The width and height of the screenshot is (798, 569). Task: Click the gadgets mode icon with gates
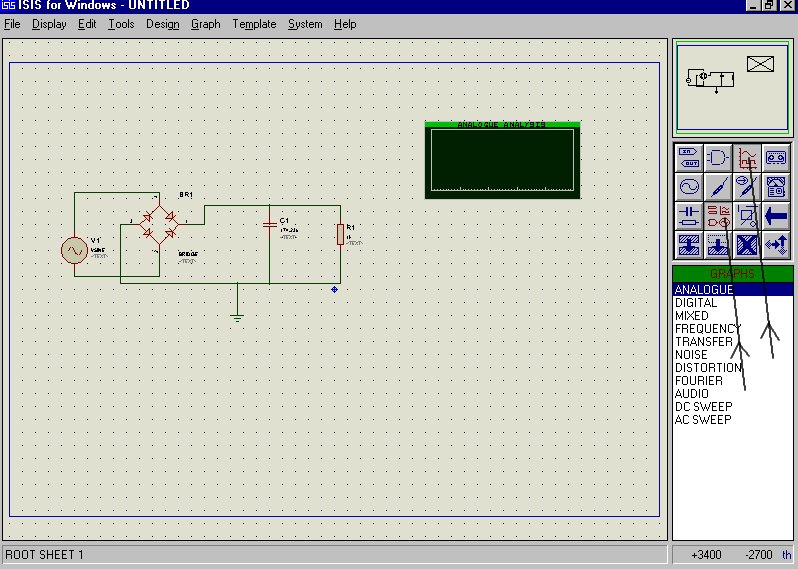point(718,215)
